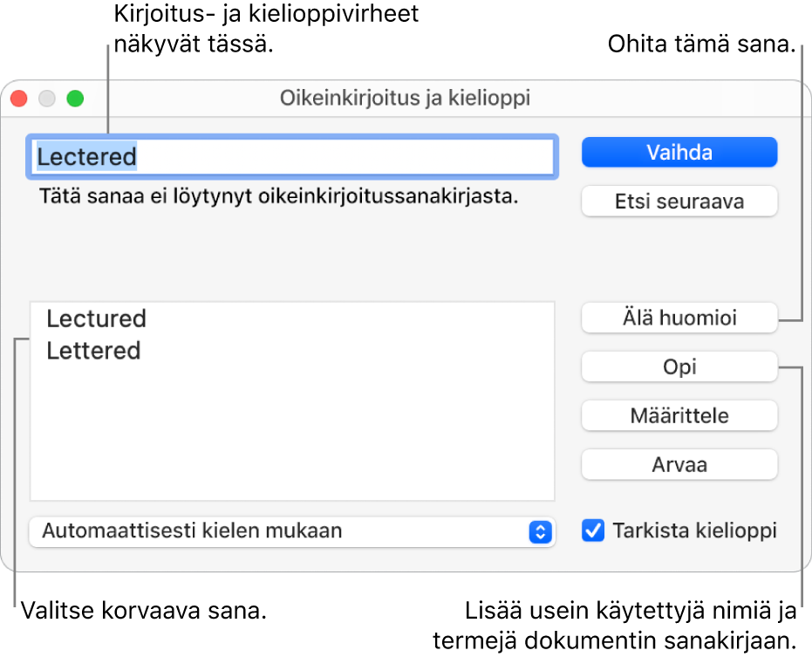Open the Automaattisesti kielen mukaan dropdown
Viewport: 812px width, 664px height.
coord(279,531)
